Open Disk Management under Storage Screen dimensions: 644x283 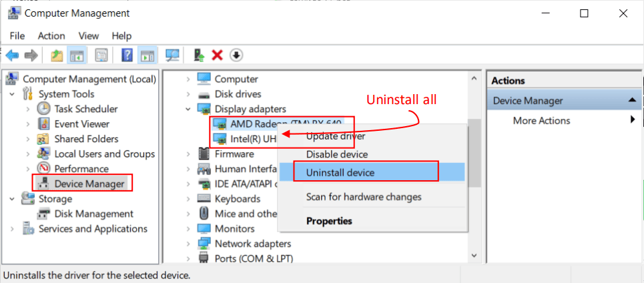(94, 214)
